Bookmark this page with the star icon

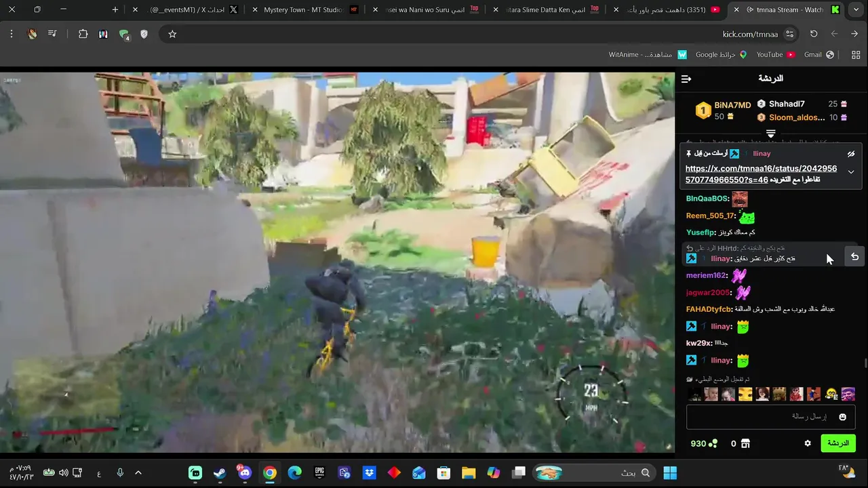[172, 34]
